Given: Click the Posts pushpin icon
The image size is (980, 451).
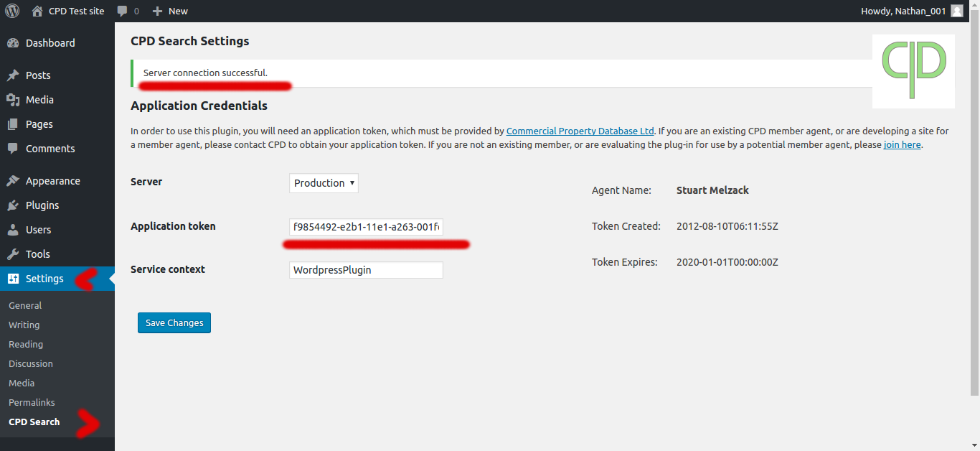Looking at the screenshot, I should coord(13,75).
